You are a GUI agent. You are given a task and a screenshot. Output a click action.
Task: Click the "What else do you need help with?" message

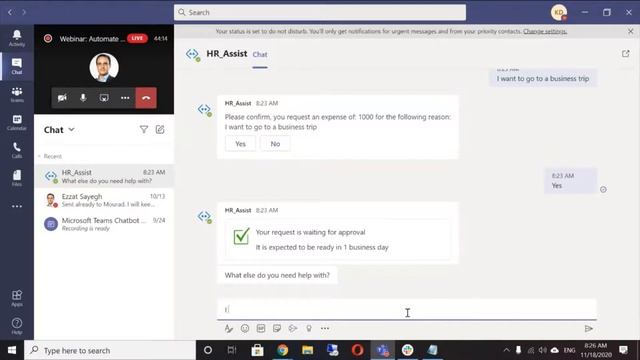(x=277, y=276)
